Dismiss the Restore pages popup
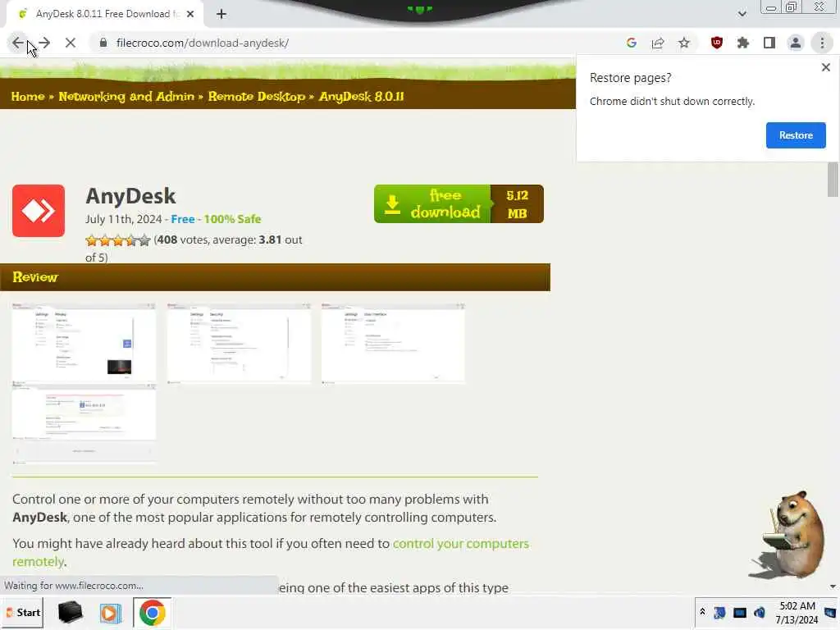The width and height of the screenshot is (840, 630). 825,67
